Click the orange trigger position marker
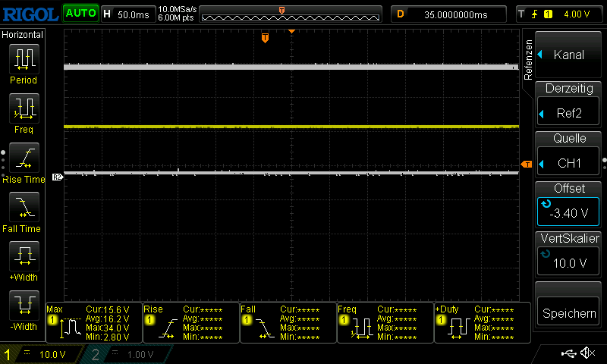607x364 pixels. (x=265, y=38)
